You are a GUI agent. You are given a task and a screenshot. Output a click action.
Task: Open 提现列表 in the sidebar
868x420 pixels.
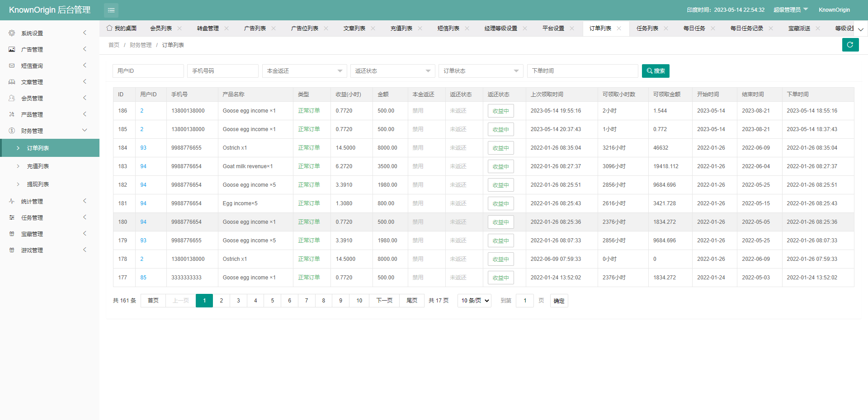pos(38,184)
